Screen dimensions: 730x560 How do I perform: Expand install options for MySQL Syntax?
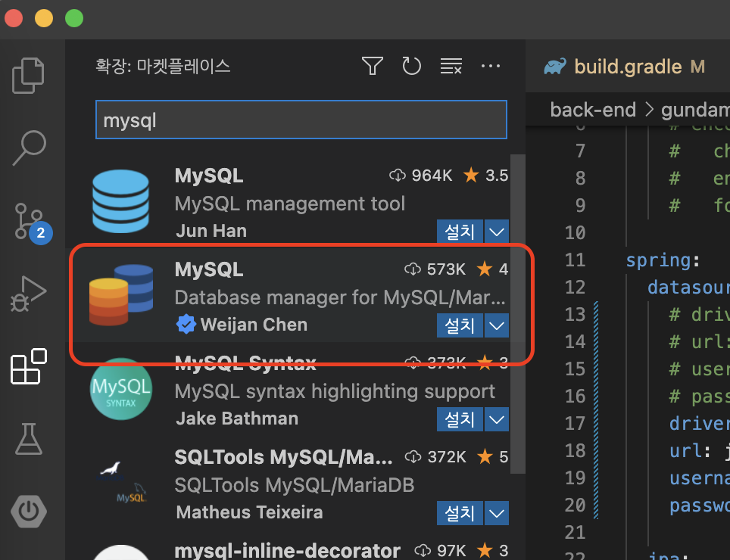click(x=497, y=419)
